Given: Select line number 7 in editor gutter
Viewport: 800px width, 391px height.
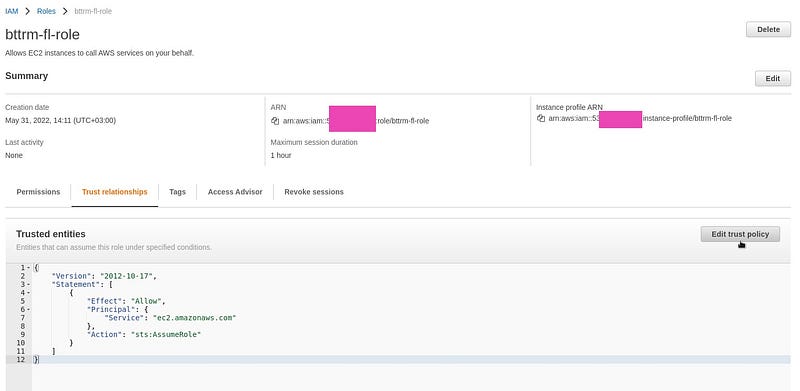Looking at the screenshot, I should pos(22,317).
